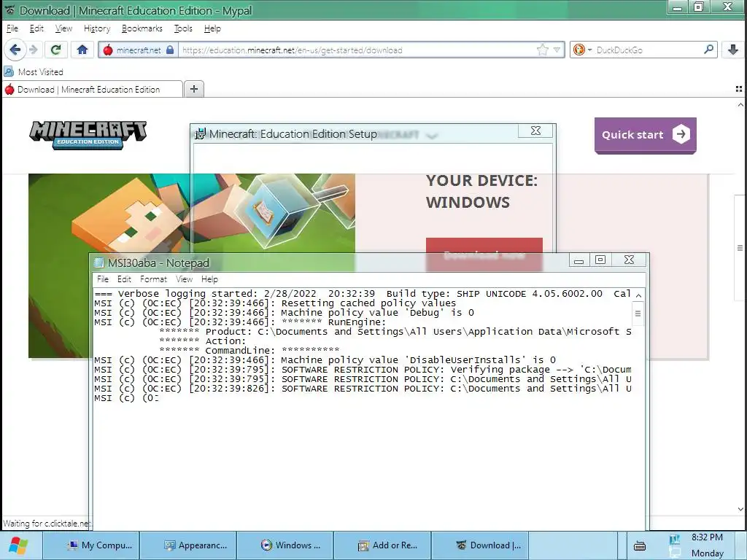Click the browser page scrollbar down arrow

(x=740, y=509)
